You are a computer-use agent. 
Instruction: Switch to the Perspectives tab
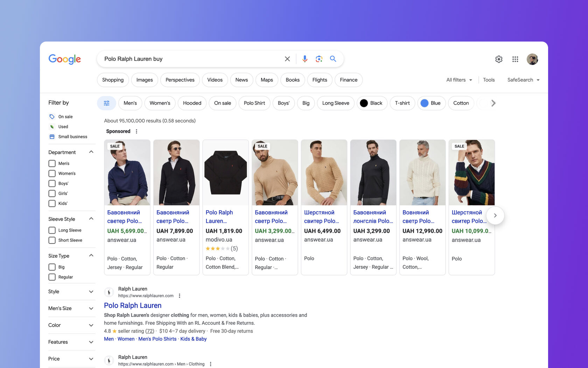[180, 80]
